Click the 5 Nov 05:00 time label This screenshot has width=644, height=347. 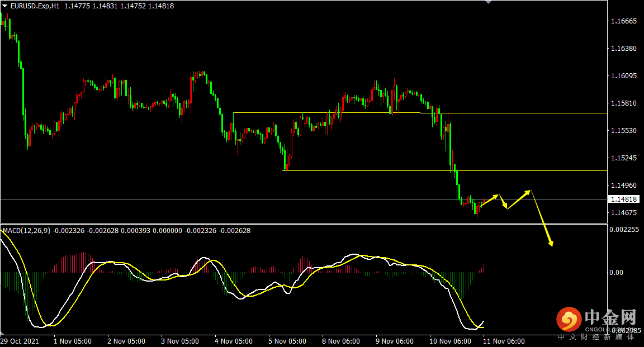[x=287, y=341]
